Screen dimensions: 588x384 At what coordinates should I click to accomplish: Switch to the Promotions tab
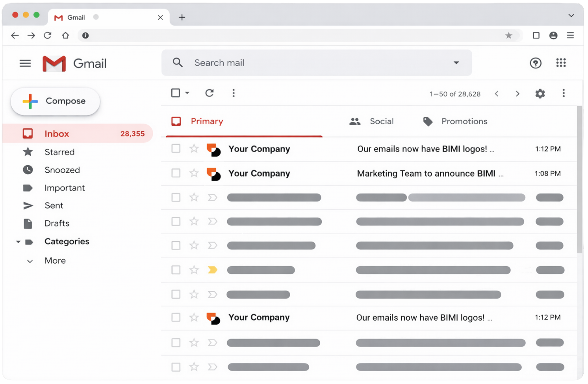[x=455, y=121]
